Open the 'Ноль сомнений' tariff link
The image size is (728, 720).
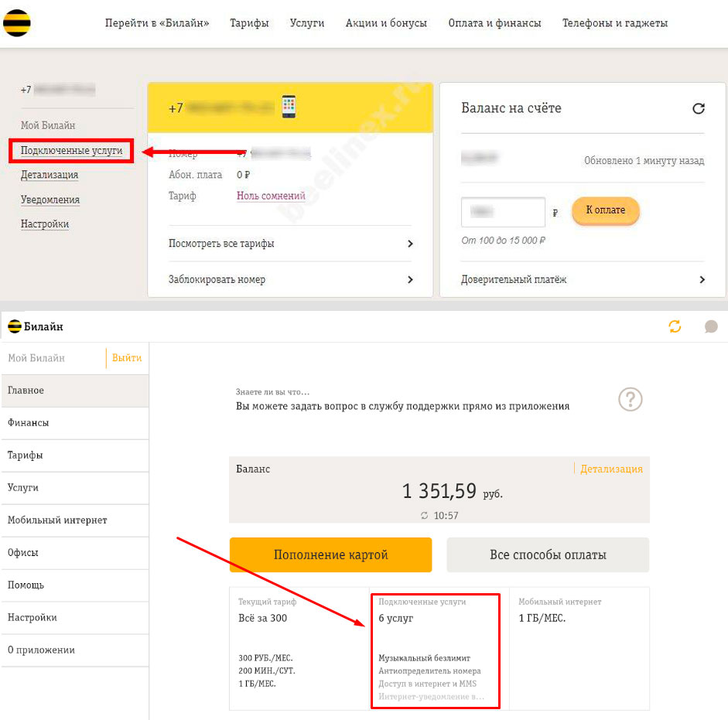tap(271, 196)
